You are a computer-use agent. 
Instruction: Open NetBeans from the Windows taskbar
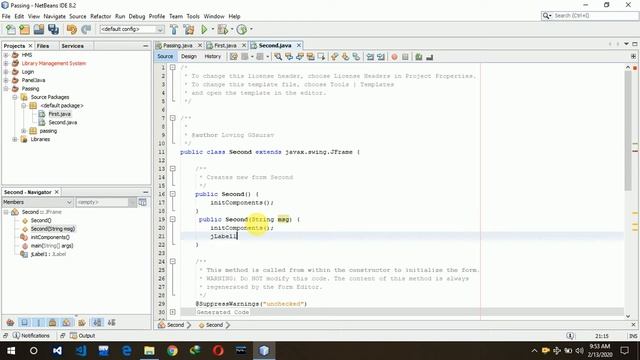click(264, 351)
